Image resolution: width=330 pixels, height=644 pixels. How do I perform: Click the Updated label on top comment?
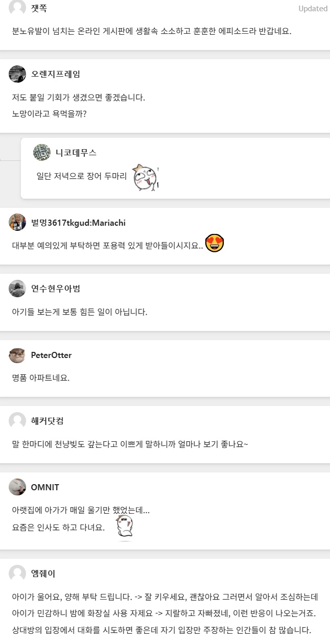tap(313, 9)
